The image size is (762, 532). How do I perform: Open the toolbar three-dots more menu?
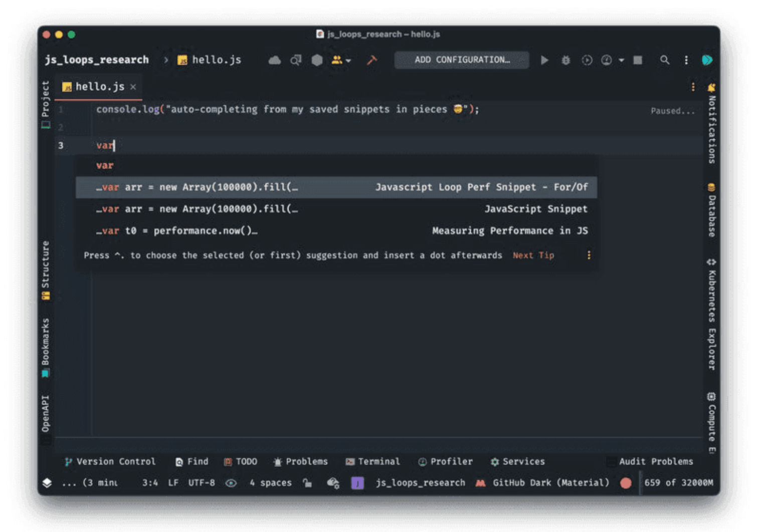686,60
